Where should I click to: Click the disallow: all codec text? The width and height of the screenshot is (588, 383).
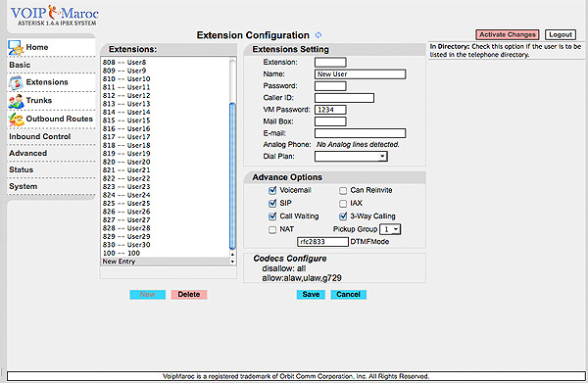[284, 268]
